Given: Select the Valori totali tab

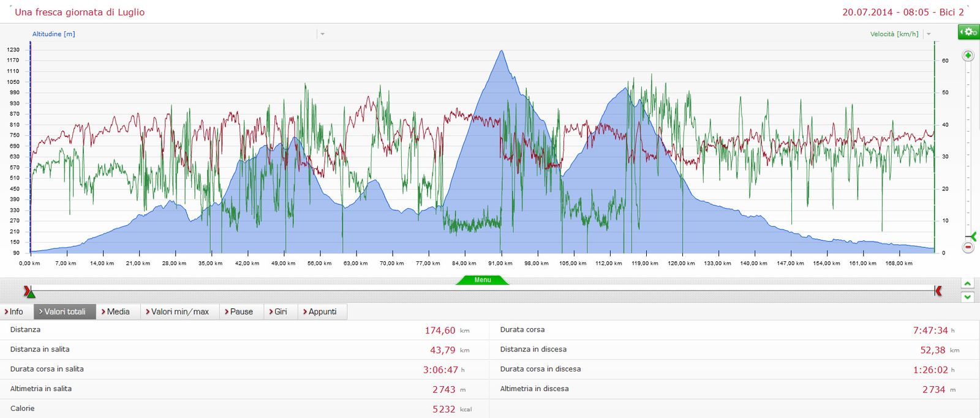Looking at the screenshot, I should (x=64, y=312).
